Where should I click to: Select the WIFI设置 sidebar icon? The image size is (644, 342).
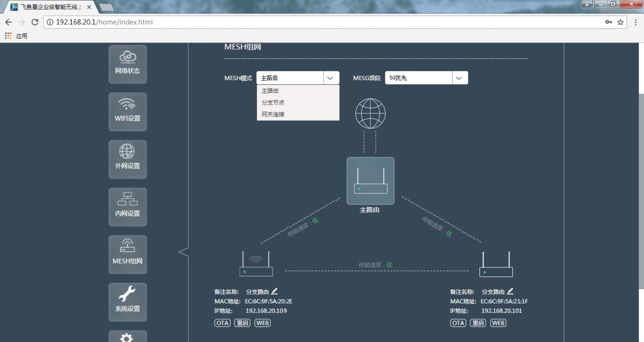(x=127, y=111)
